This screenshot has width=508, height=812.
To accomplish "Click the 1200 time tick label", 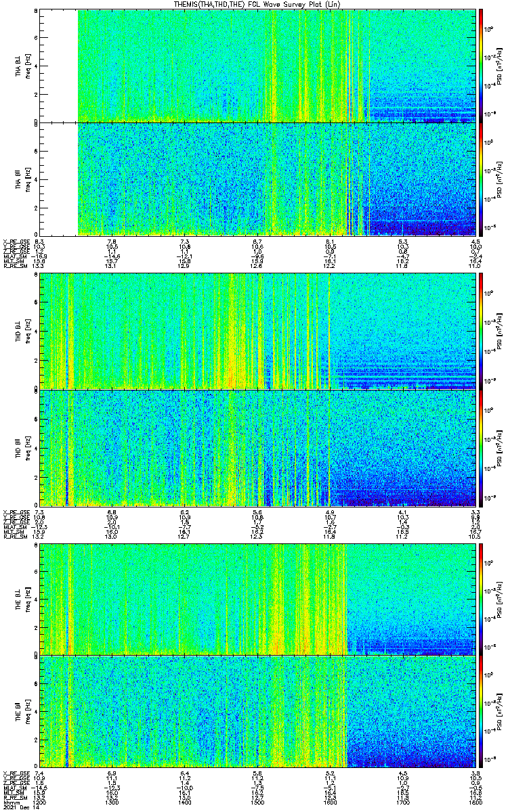I will [x=40, y=801].
